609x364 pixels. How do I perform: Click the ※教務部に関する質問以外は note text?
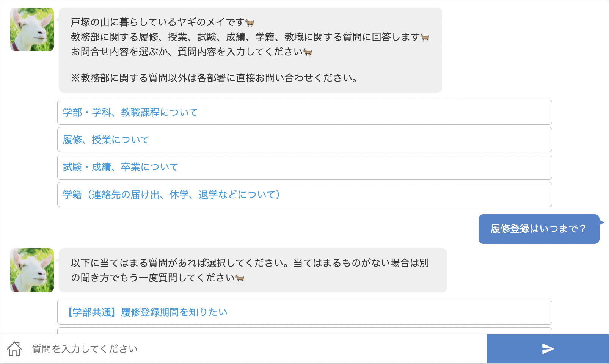click(x=214, y=78)
